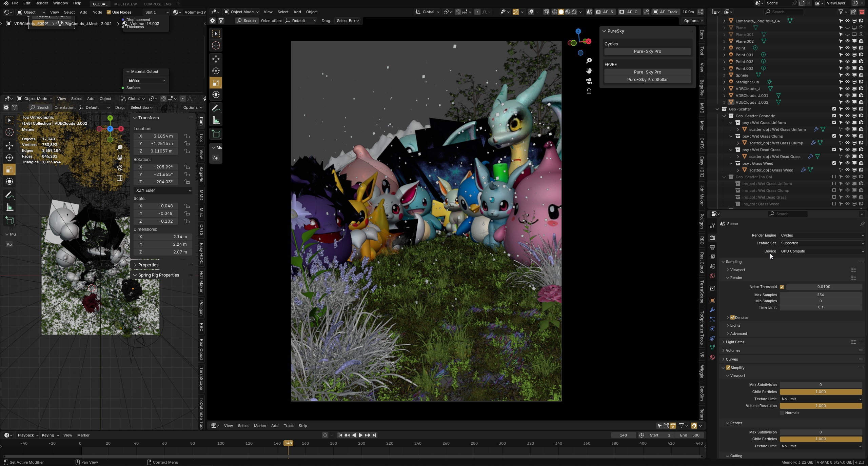Open the Device GPU Compute dropdown
The image size is (868, 466).
pos(822,251)
